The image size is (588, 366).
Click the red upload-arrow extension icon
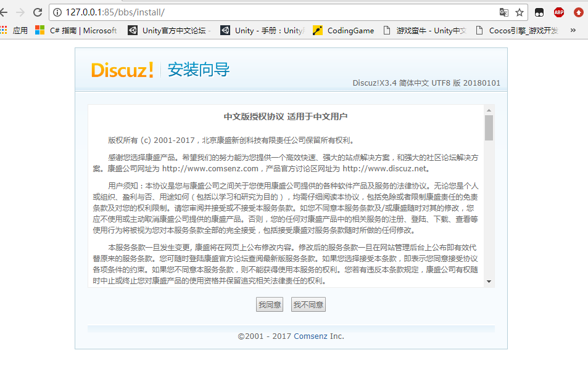pyautogui.click(x=578, y=11)
